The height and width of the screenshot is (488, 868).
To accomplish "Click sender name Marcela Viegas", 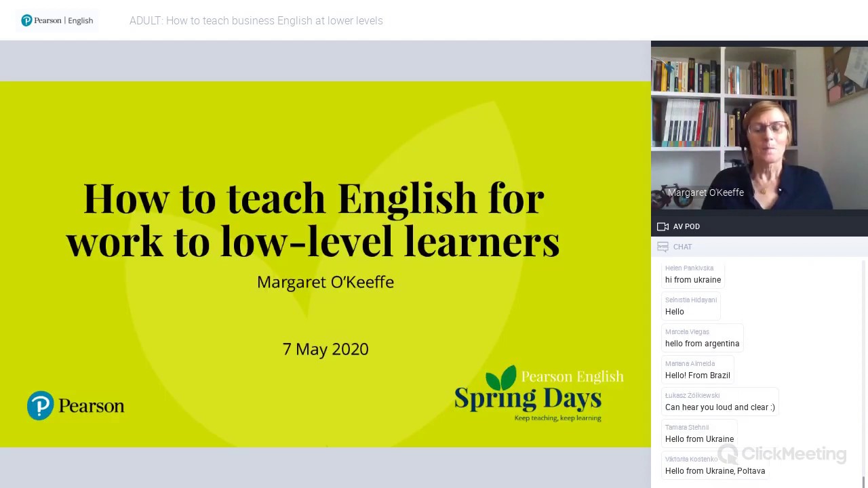I will tap(687, 332).
